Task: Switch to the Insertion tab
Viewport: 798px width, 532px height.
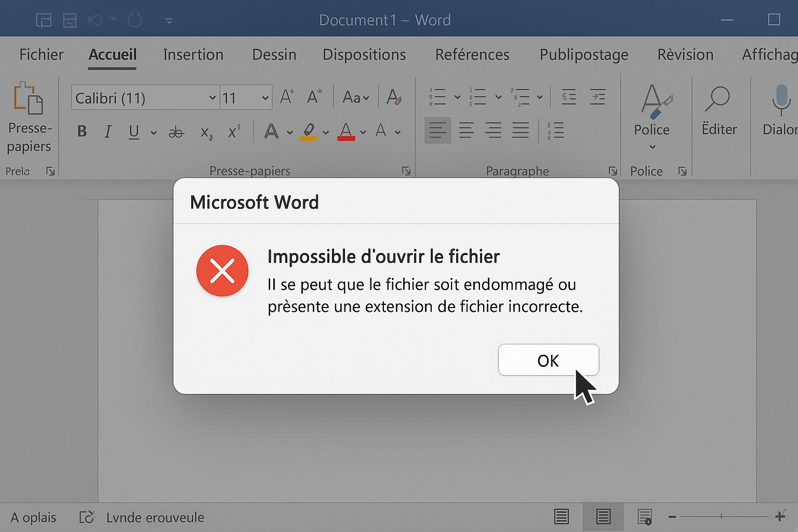Action: point(193,55)
